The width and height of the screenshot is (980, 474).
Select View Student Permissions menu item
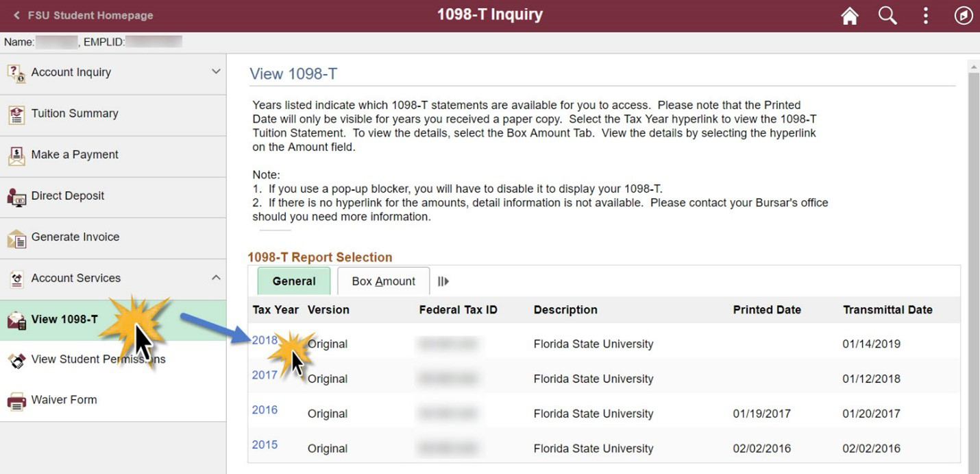[98, 359]
